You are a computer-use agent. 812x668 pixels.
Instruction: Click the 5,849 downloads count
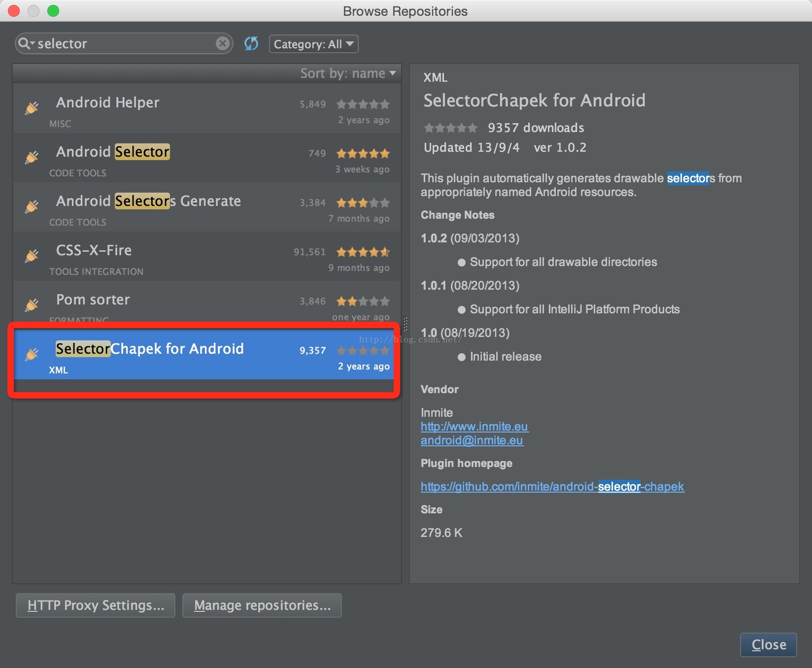pos(313,104)
